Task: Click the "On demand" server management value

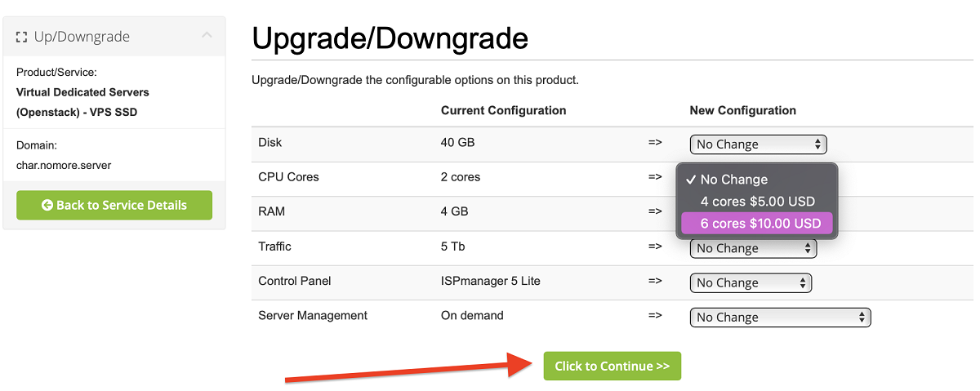Action: pyautogui.click(x=472, y=315)
